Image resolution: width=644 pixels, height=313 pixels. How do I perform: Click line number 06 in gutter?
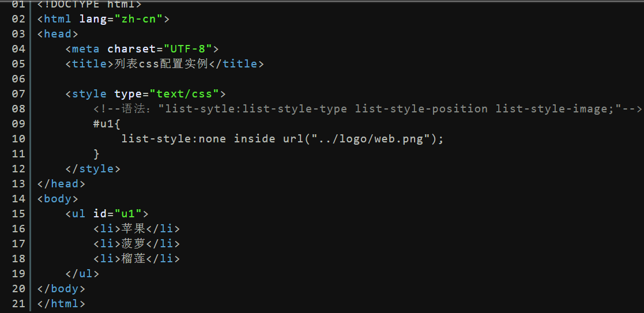click(18, 78)
